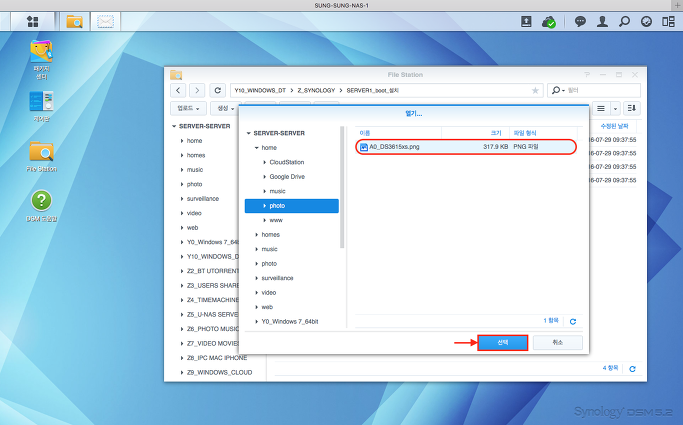The height and width of the screenshot is (425, 683).
Task: Click Y10_WINDOWS_DT in the path bar
Action: [x=260, y=91]
